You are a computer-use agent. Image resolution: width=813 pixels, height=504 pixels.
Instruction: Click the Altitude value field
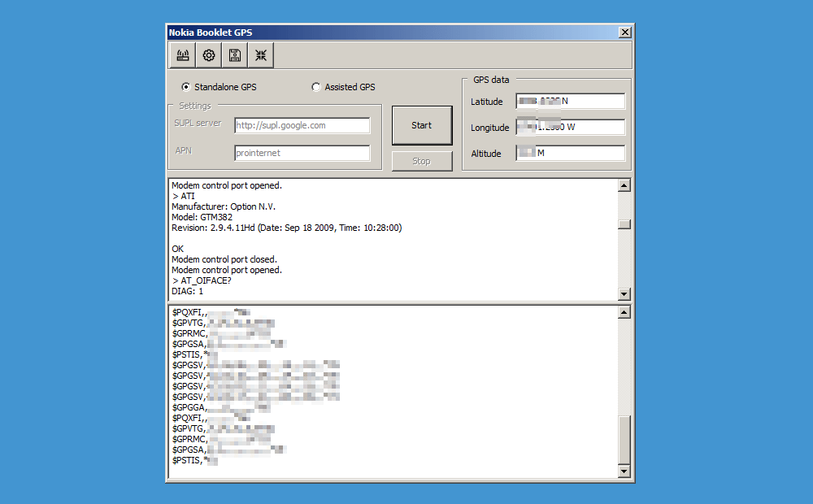(x=570, y=154)
